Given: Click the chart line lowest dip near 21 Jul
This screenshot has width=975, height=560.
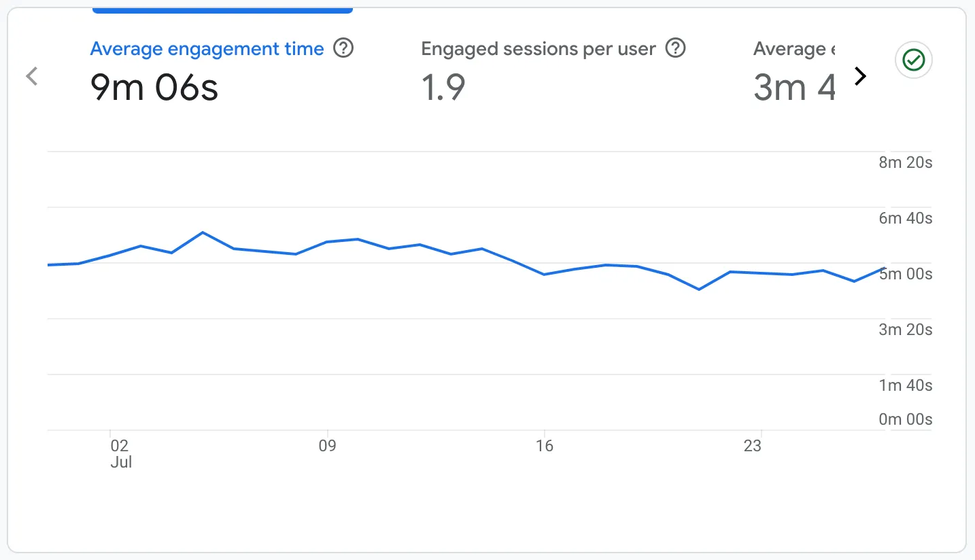Looking at the screenshot, I should pyautogui.click(x=699, y=290).
